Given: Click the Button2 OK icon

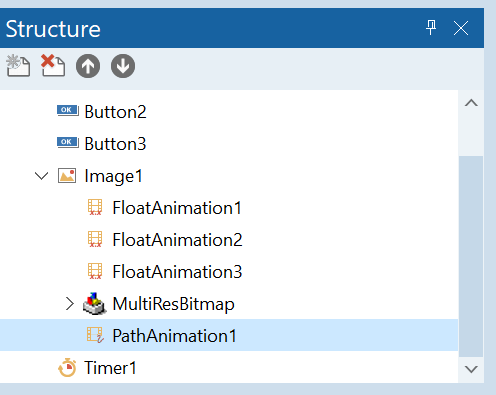Looking at the screenshot, I should click(68, 110).
